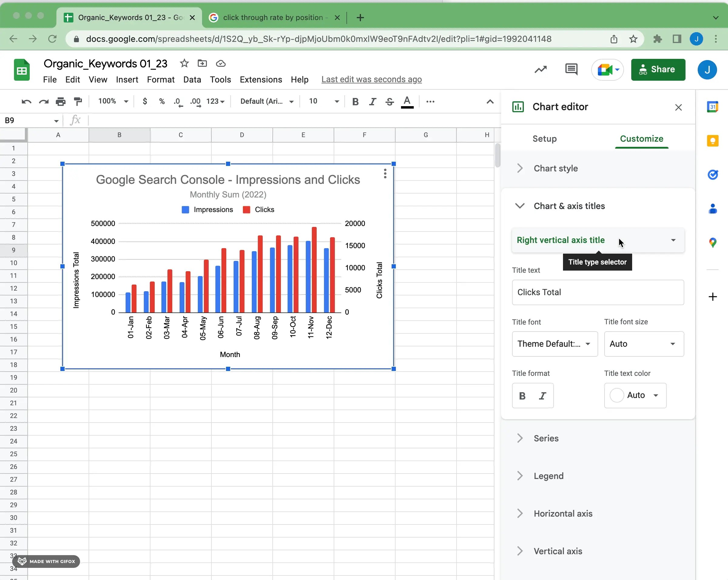This screenshot has height=580, width=728.
Task: Toggle italic in Title format
Action: pyautogui.click(x=542, y=396)
